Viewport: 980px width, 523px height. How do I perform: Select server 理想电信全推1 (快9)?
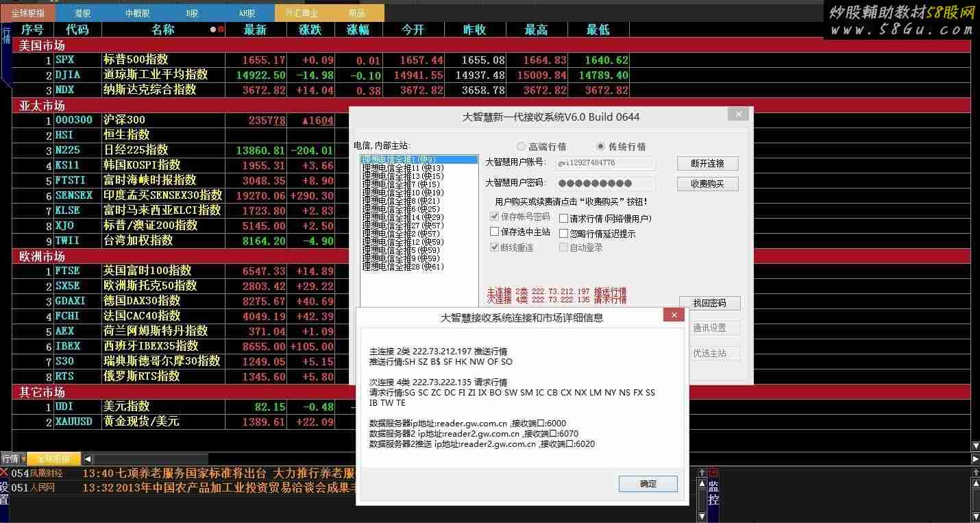(x=419, y=160)
